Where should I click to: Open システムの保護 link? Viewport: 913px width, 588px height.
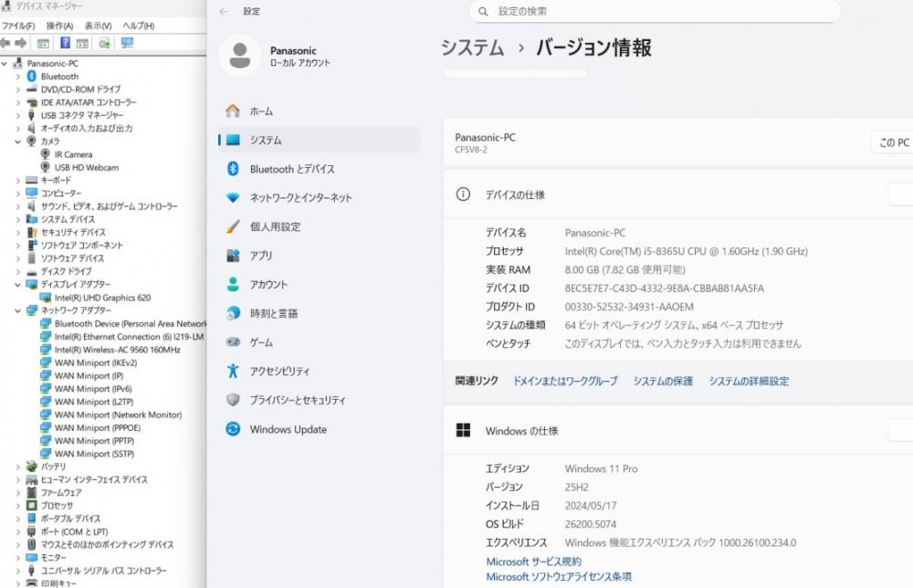pos(663,382)
